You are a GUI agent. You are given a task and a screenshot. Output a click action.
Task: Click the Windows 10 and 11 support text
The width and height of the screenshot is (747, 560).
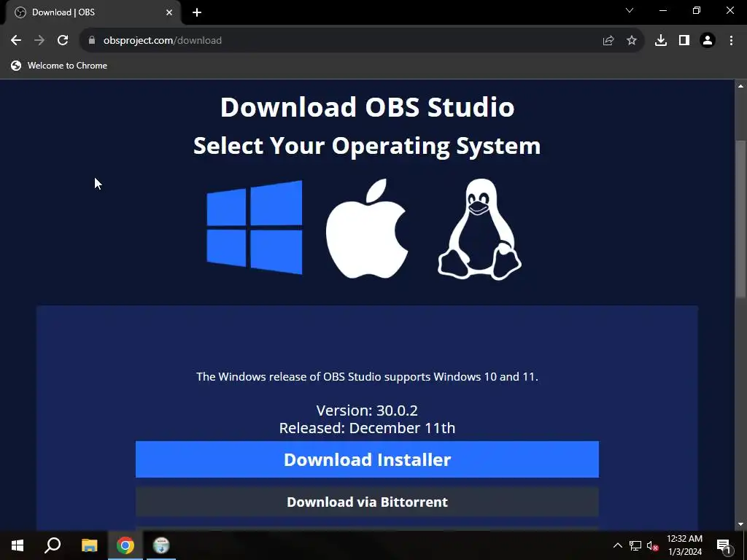coord(367,377)
